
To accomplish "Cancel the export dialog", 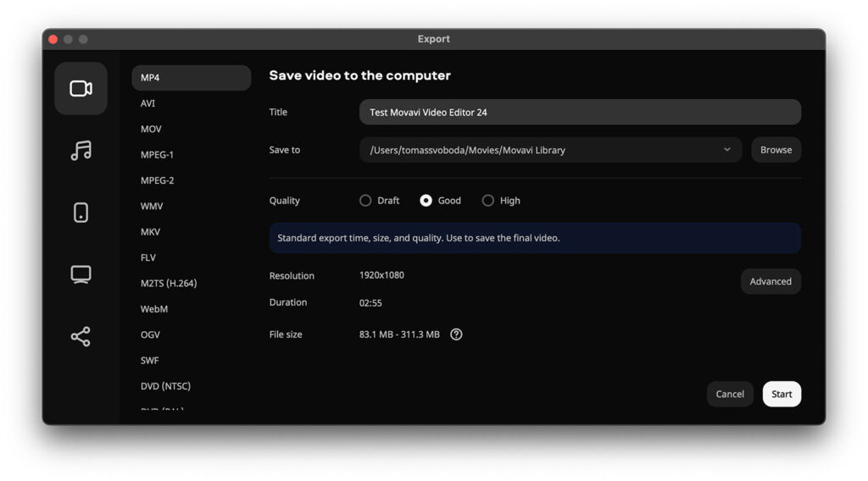I will click(730, 394).
